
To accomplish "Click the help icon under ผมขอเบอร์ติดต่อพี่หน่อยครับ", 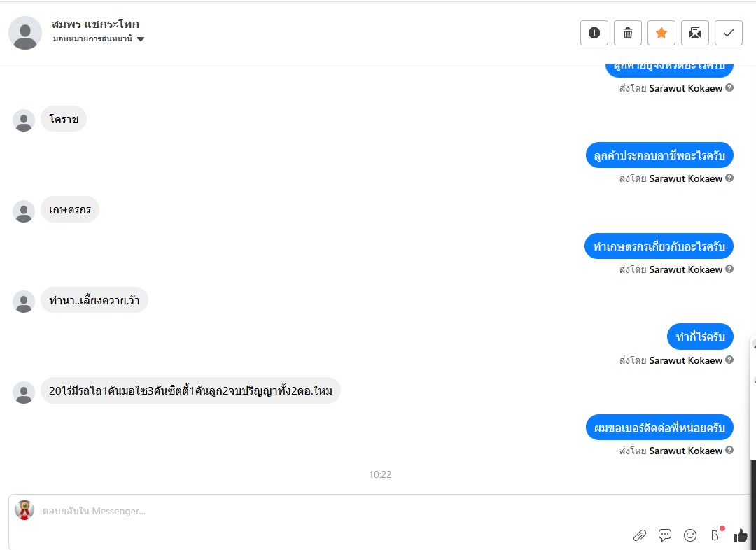I will coord(729,450).
